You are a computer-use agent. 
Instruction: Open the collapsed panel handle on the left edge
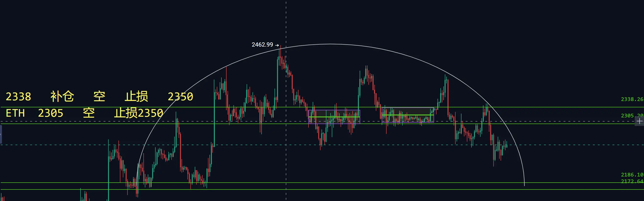pos(1,134)
